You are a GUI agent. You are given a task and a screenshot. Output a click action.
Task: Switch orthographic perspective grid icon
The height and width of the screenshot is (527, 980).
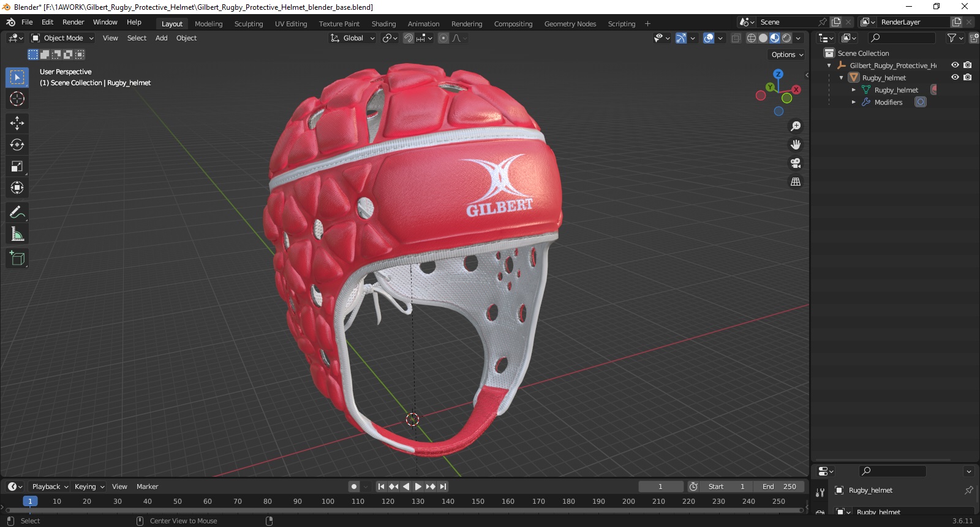[x=796, y=181]
